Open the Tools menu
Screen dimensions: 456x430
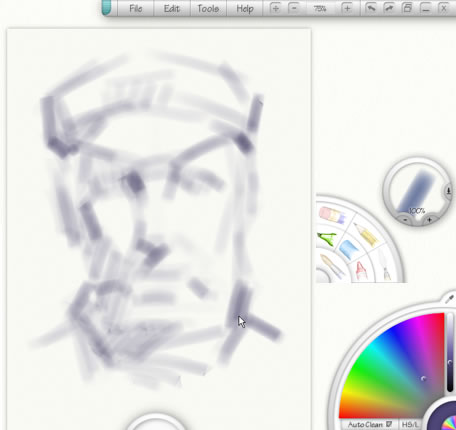point(208,8)
